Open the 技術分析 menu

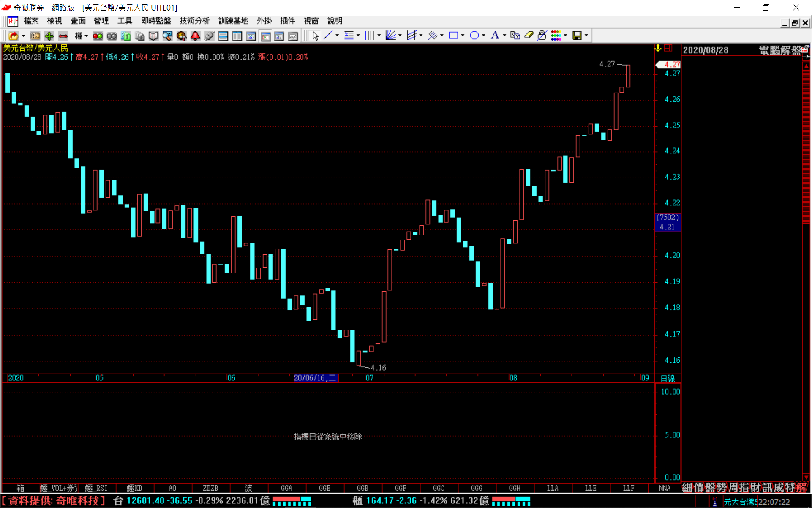[x=194, y=21]
